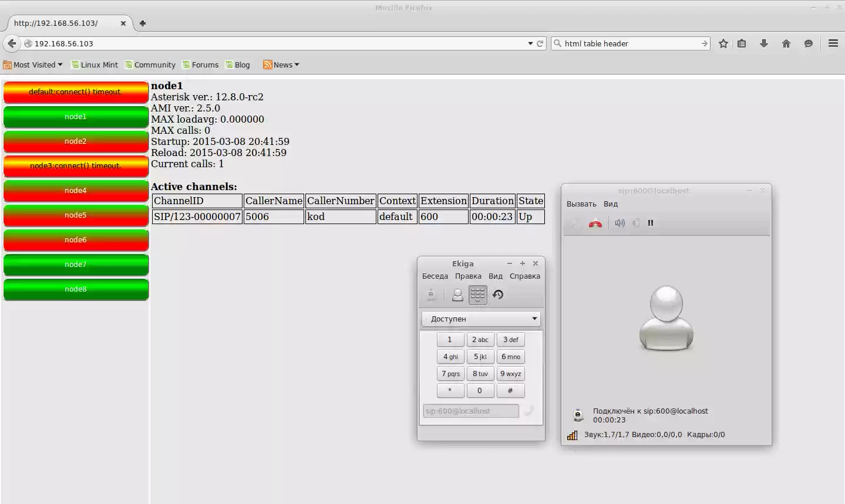
Task: Open the Firefox application menu (hamburger icon)
Action: pos(833,43)
